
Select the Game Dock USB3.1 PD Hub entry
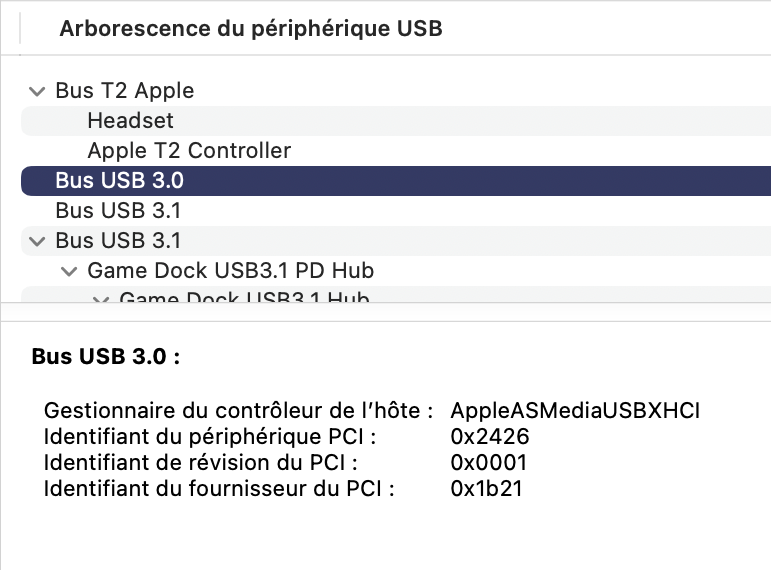(x=231, y=270)
